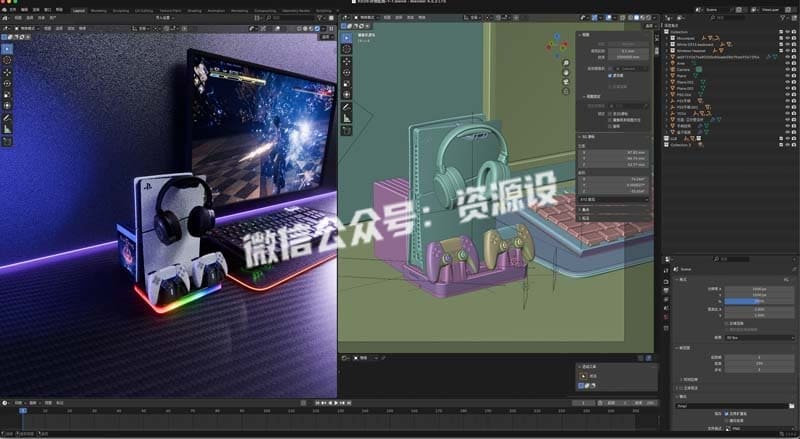Click the pan hand gizmo in right viewport
800x439 pixels.
tap(566, 72)
